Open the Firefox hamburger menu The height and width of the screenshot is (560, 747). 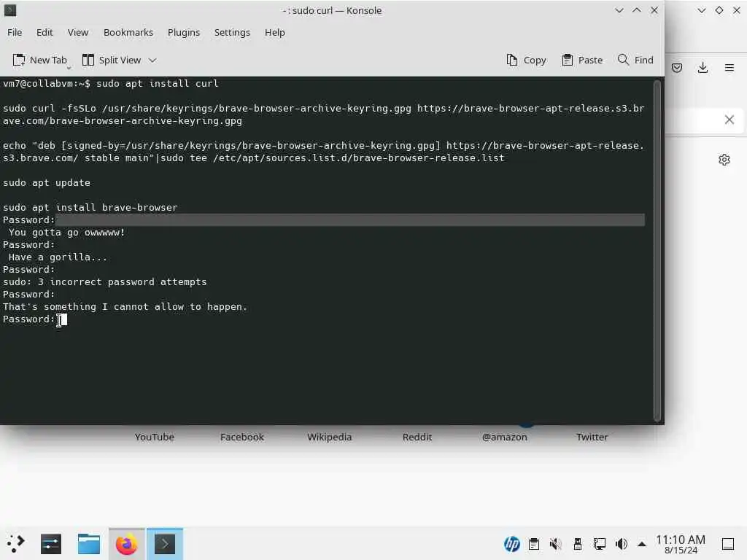click(729, 68)
